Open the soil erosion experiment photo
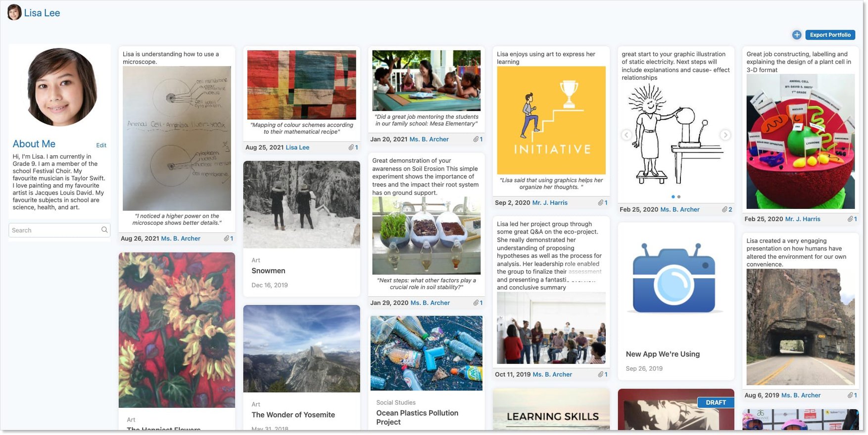The width and height of the screenshot is (868, 435). pyautogui.click(x=426, y=236)
